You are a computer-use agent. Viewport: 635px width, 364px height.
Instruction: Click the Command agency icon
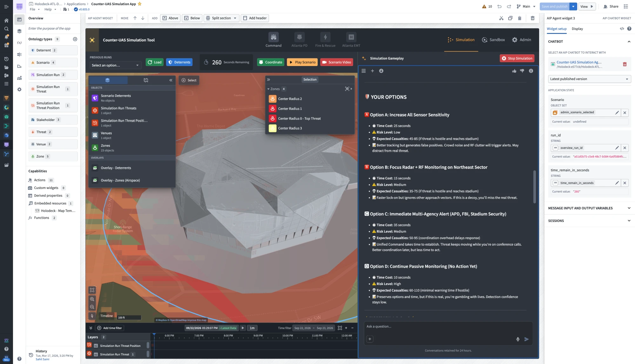(273, 37)
